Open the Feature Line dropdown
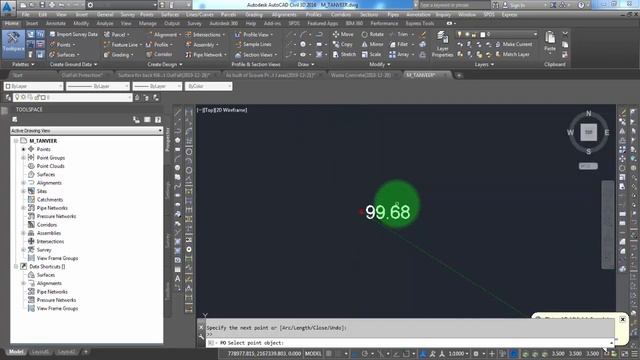This screenshot has height=360, width=640. click(x=123, y=44)
